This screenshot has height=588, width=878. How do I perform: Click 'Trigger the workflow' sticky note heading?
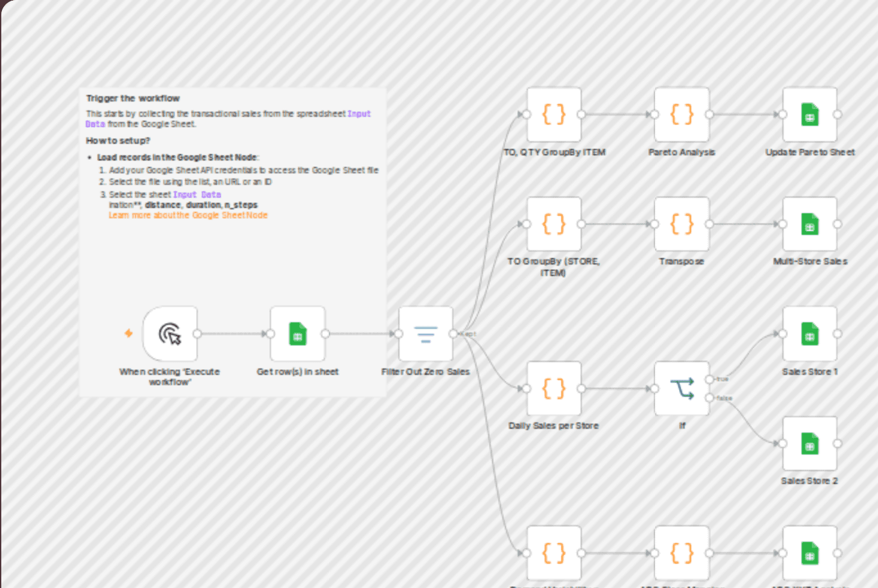[x=133, y=98]
